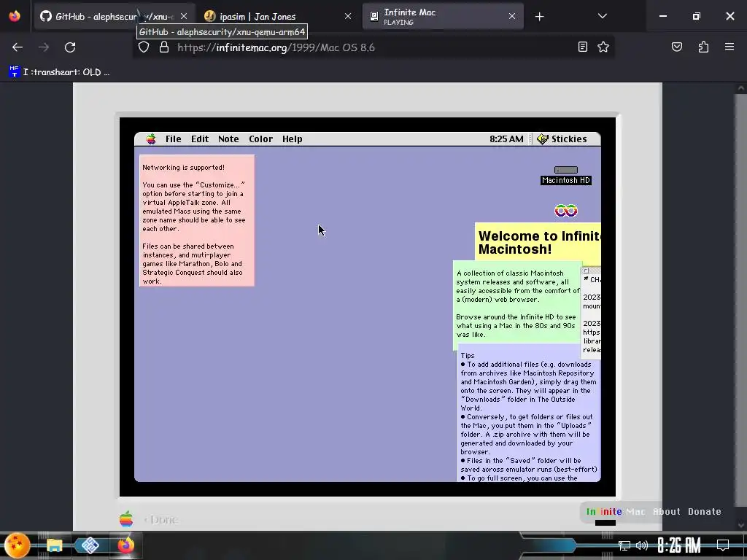Open the Help menu
The height and width of the screenshot is (560, 747).
pos(292,139)
